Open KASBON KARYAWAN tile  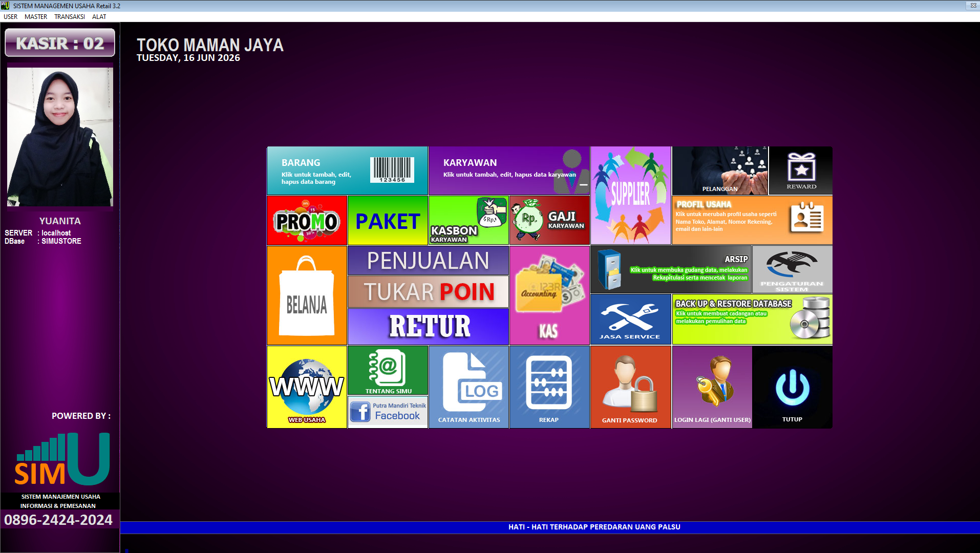point(468,220)
